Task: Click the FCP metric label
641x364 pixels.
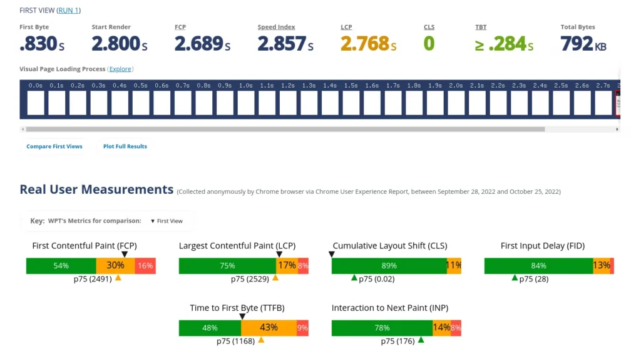Action: coord(180,27)
